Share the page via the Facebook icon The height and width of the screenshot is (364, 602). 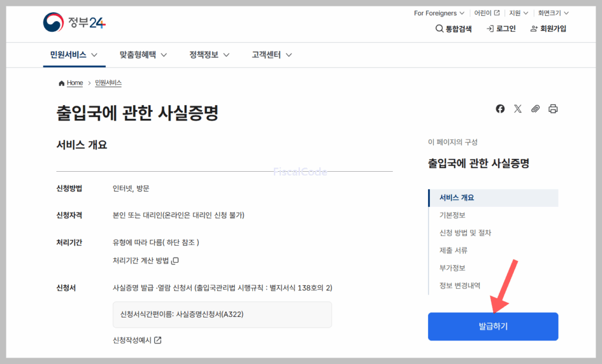pos(500,108)
